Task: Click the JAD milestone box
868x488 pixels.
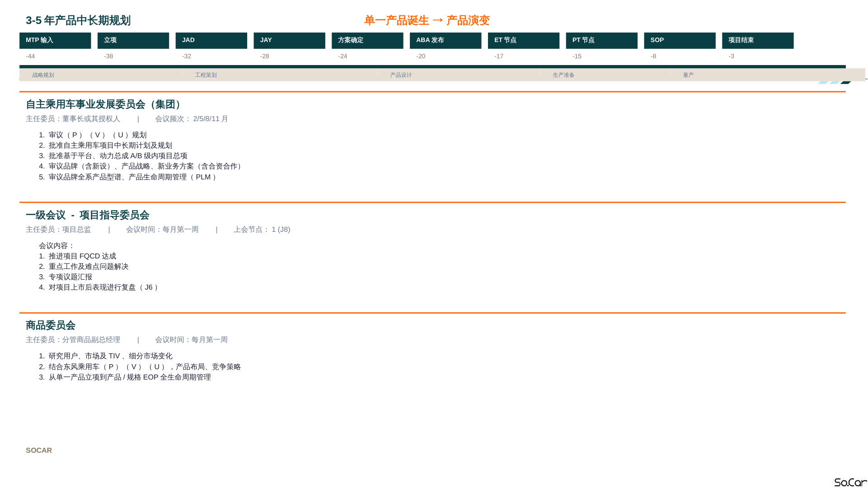Action: 211,41
